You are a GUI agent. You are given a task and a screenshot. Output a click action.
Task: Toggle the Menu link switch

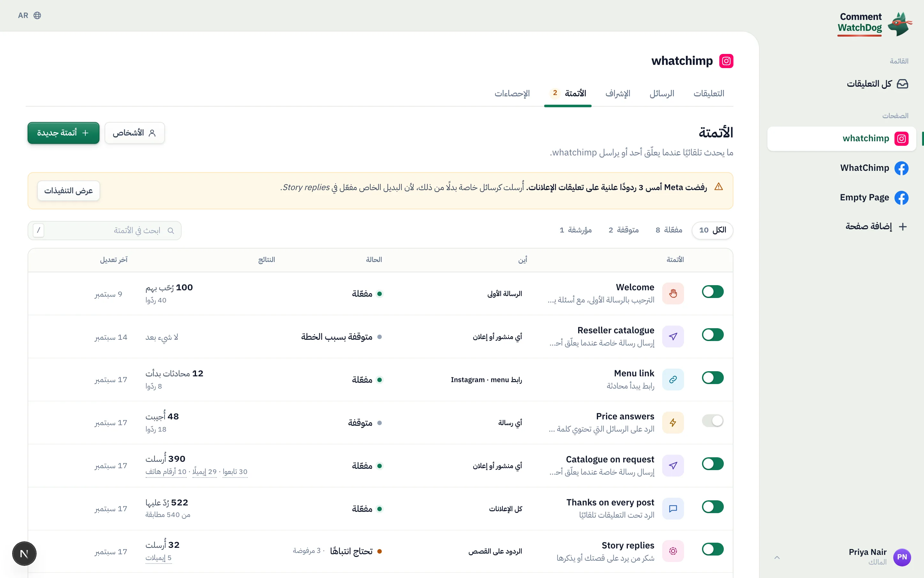[713, 378]
